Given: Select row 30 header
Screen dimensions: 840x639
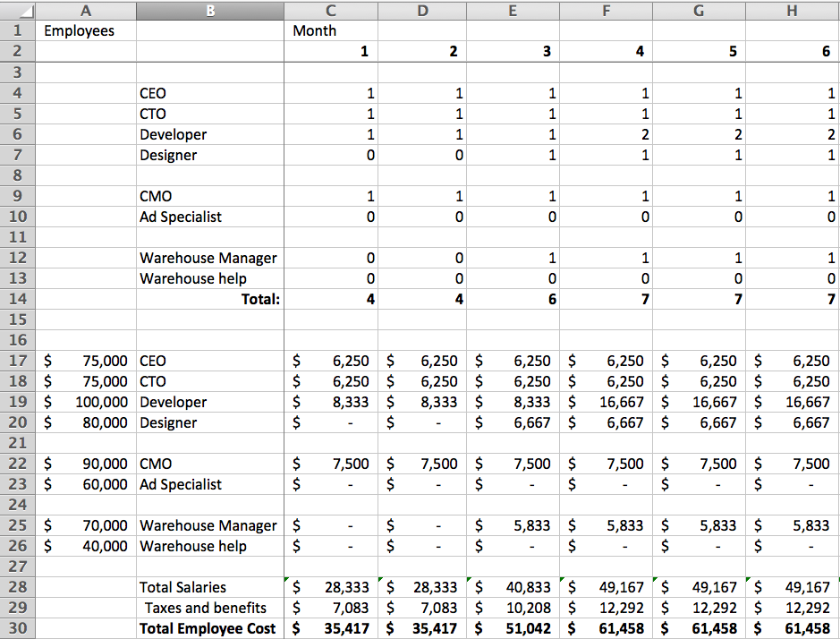Looking at the screenshot, I should [18, 628].
